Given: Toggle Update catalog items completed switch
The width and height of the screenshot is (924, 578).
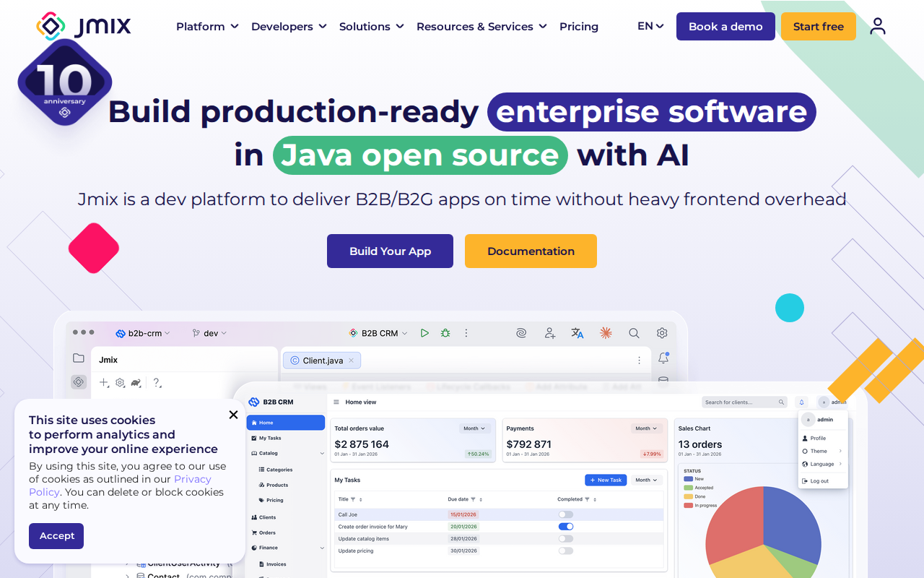Looking at the screenshot, I should 566,539.
